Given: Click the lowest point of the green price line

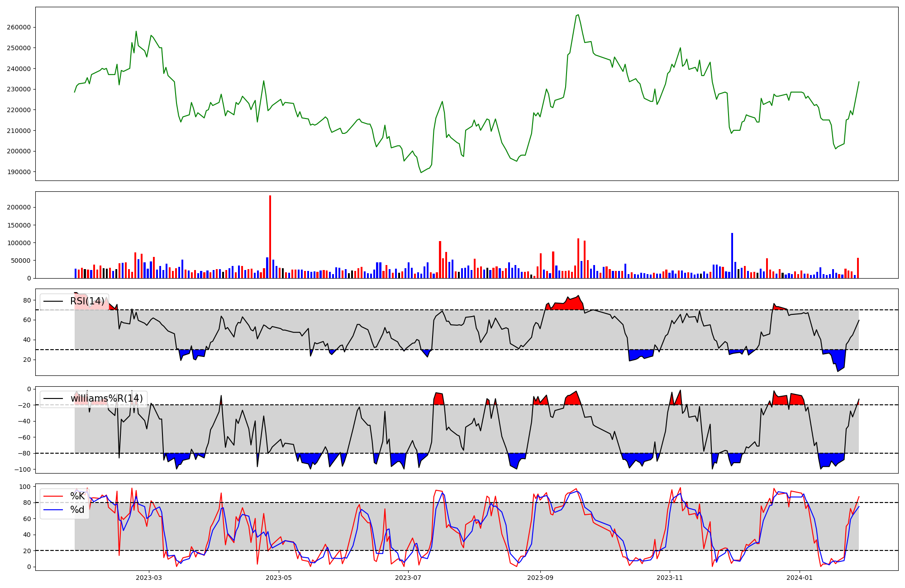Looking at the screenshot, I should coord(421,172).
